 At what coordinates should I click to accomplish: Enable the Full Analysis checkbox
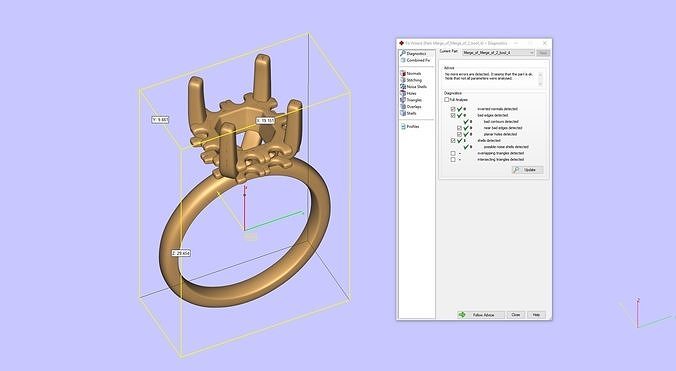pos(447,100)
